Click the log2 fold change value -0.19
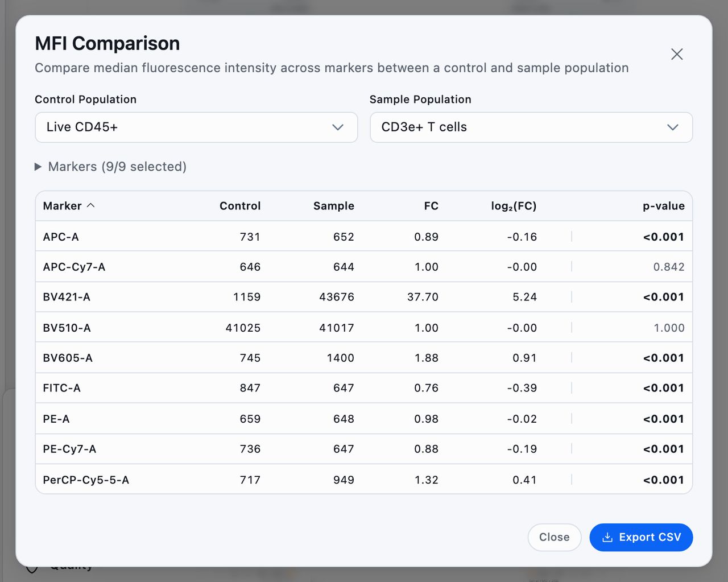Image resolution: width=728 pixels, height=582 pixels. coord(522,449)
